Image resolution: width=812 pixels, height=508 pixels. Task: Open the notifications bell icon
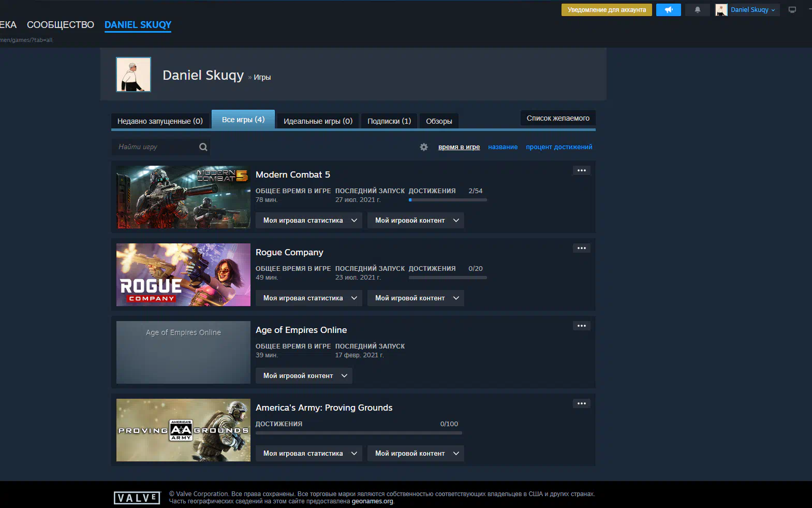click(x=698, y=10)
